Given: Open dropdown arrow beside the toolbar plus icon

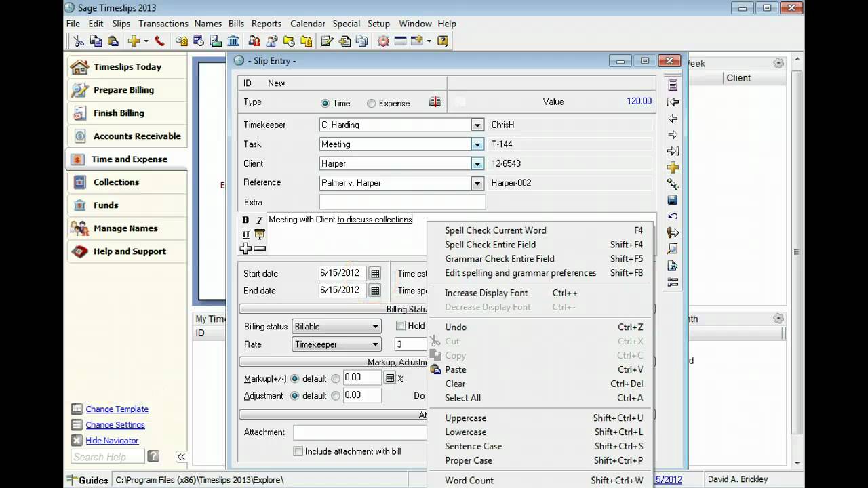Looking at the screenshot, I should [x=146, y=41].
